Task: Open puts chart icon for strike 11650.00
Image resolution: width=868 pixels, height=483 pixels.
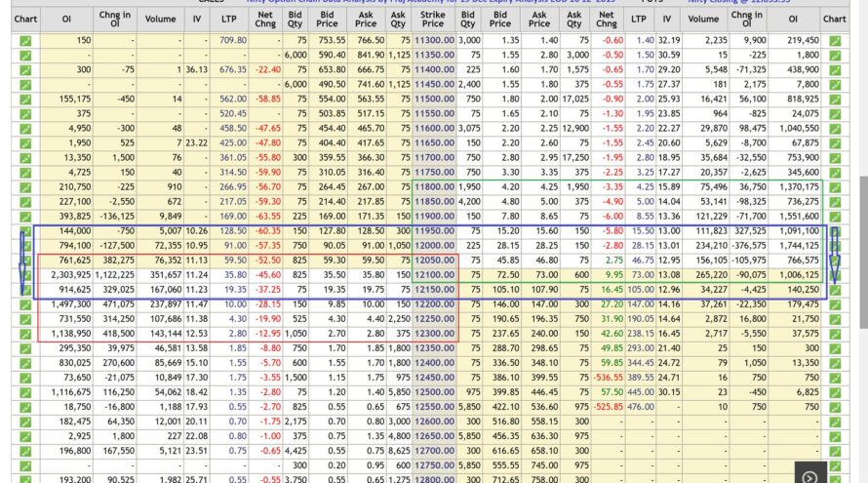Action: (835, 143)
